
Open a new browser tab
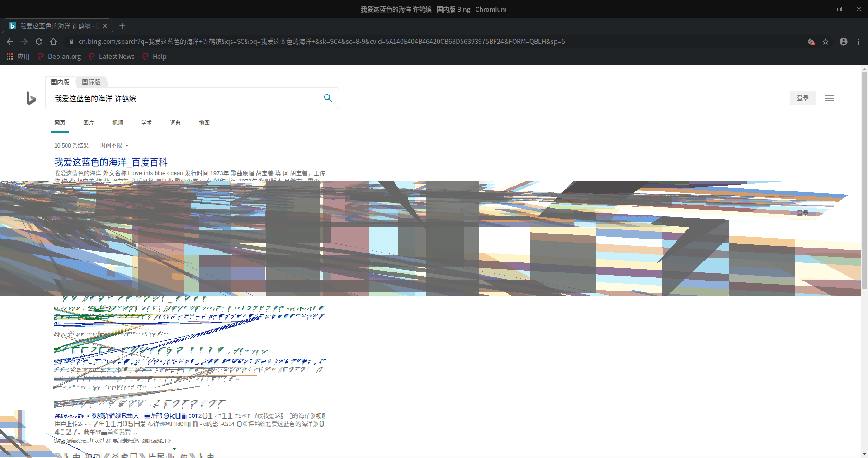(122, 26)
